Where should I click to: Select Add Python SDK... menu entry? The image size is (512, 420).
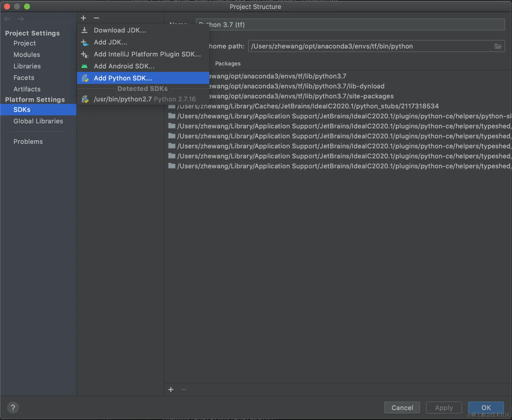pyautogui.click(x=123, y=78)
